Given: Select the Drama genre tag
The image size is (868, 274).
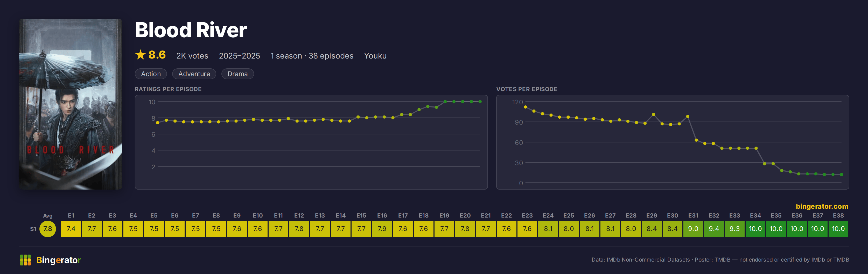Looking at the screenshot, I should click(x=237, y=74).
